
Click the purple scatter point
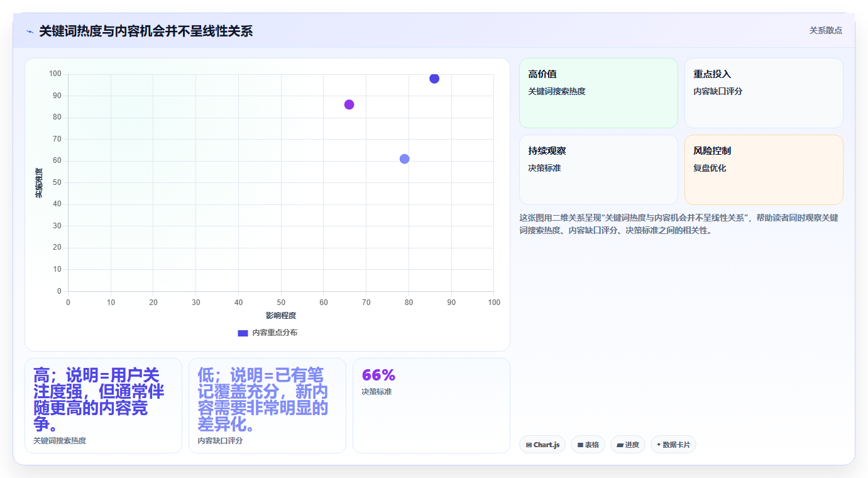point(349,104)
